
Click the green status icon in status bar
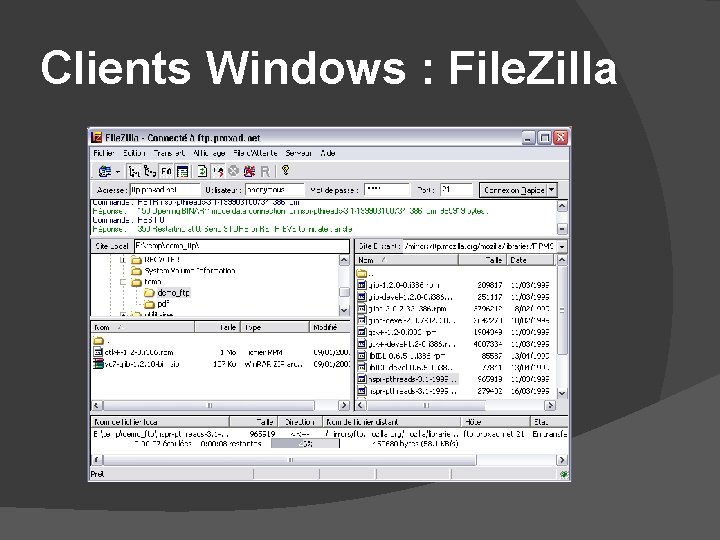pyautogui.click(x=563, y=474)
